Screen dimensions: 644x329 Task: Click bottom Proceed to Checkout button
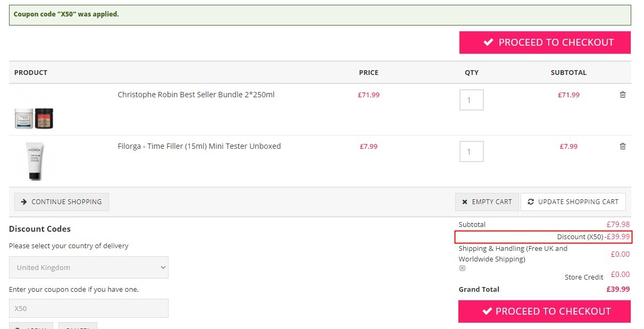(x=545, y=311)
